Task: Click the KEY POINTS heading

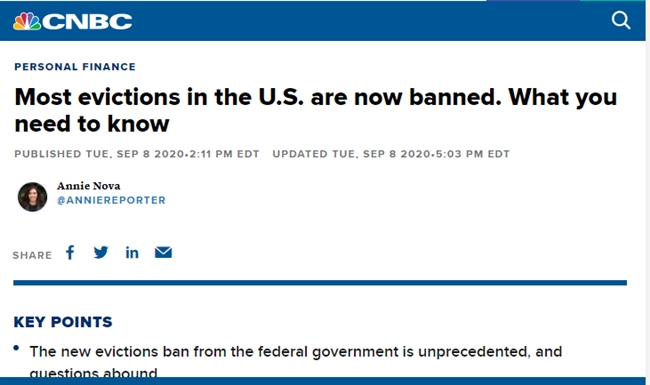Action: 63,322
